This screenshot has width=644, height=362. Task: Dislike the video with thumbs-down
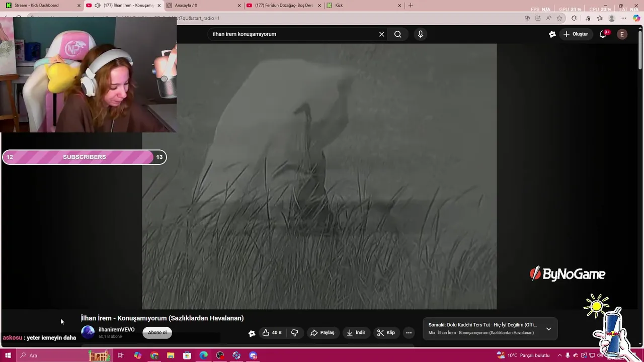[295, 333]
